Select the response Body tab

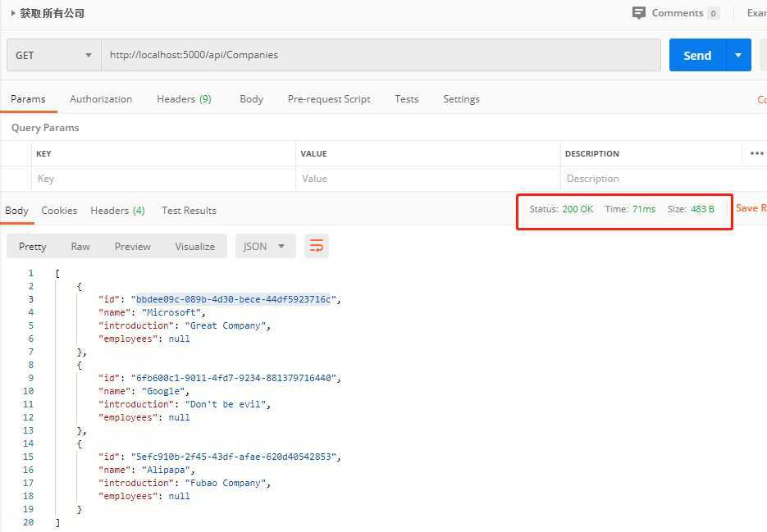(x=16, y=211)
